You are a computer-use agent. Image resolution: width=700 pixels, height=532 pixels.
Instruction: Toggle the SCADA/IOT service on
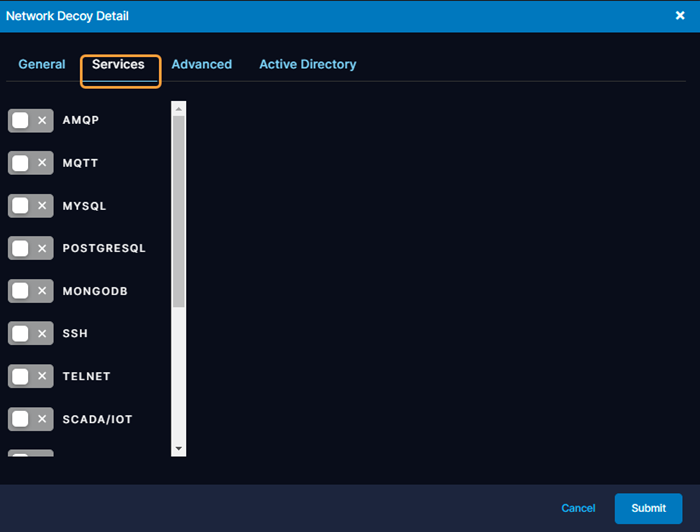pos(30,419)
